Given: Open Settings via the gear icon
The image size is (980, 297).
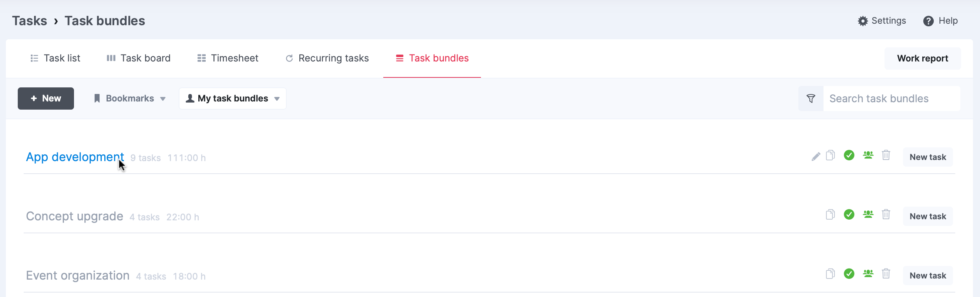Looking at the screenshot, I should pyautogui.click(x=863, y=21).
